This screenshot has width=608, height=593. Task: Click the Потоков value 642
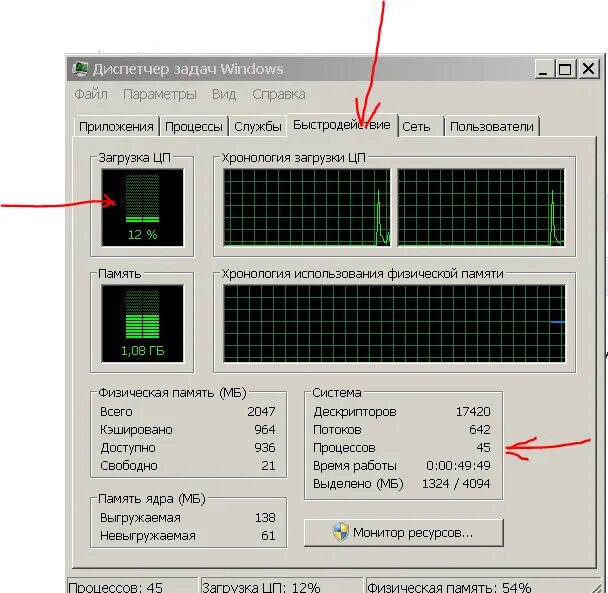pyautogui.click(x=480, y=430)
